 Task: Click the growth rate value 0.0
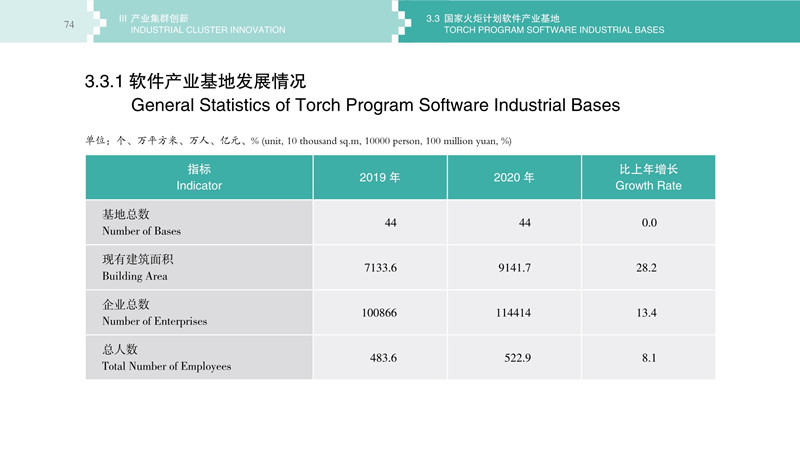coord(649,223)
